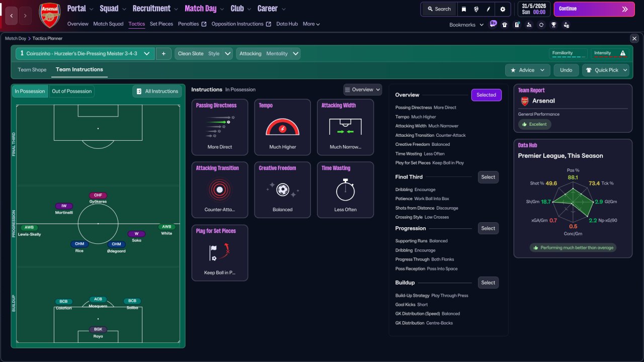The width and height of the screenshot is (644, 362).
Task: Go back using the left arrow button
Action: [12, 16]
